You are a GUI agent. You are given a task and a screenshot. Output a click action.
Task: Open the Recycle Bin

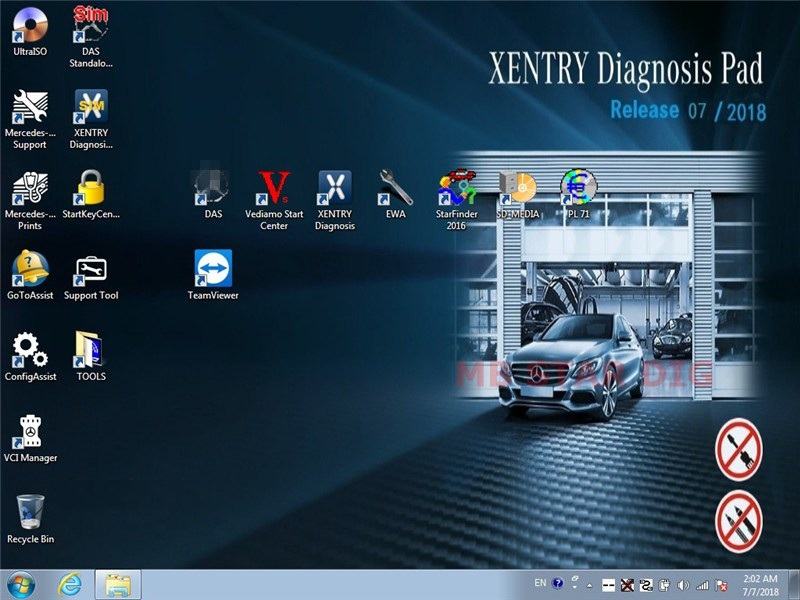30,513
